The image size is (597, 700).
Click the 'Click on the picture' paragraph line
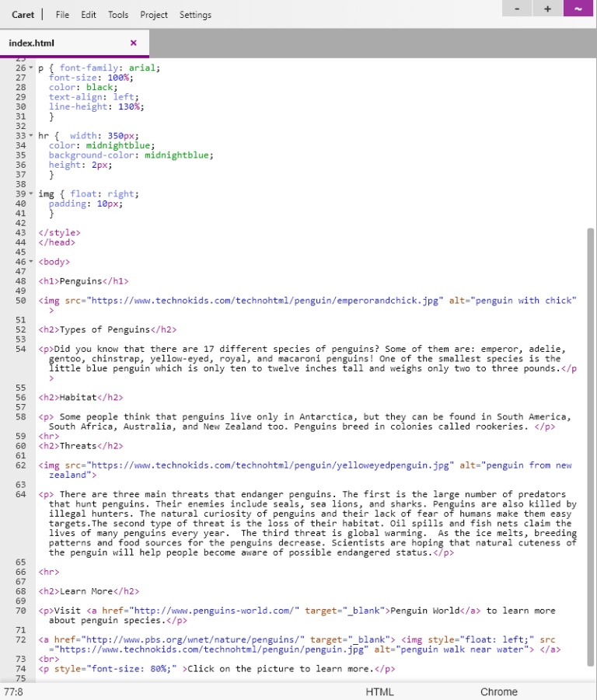click(x=217, y=669)
